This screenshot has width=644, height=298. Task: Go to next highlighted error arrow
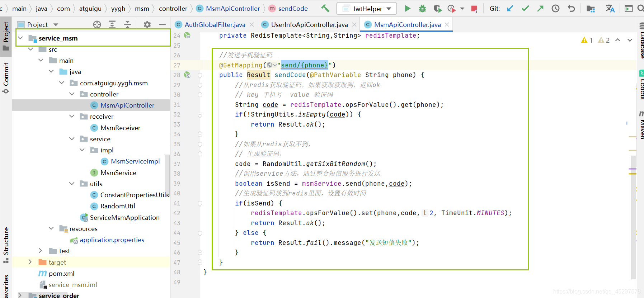pyautogui.click(x=630, y=40)
